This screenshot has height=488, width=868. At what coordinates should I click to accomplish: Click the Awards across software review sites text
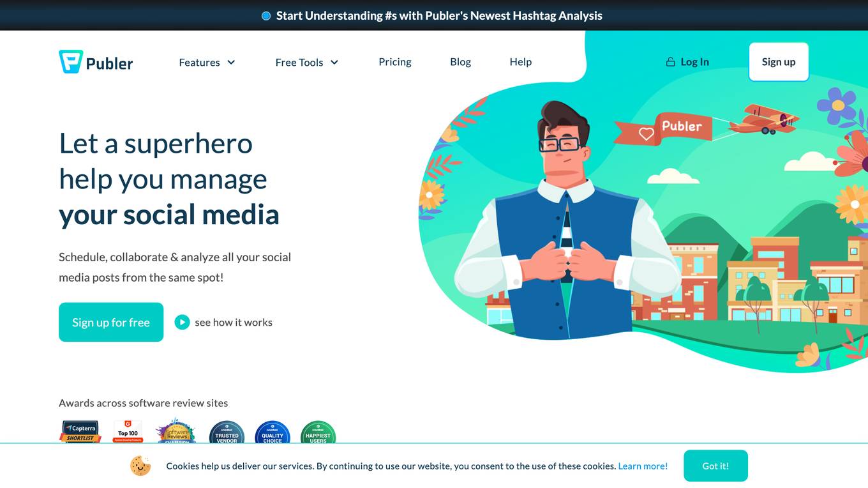tap(143, 403)
